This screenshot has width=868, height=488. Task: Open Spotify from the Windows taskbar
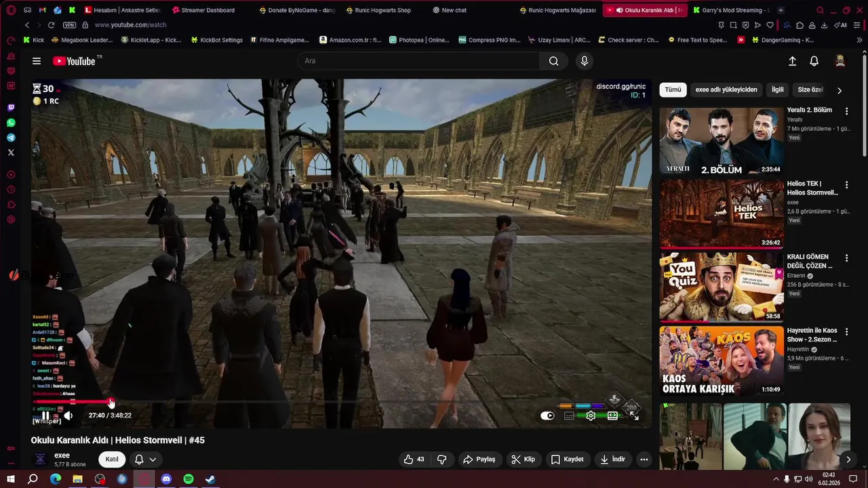189,479
